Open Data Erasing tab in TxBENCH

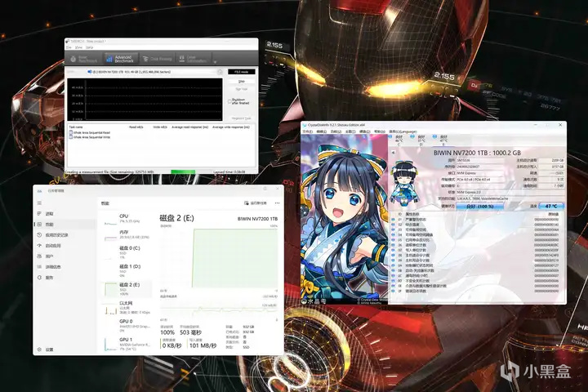tap(157, 59)
